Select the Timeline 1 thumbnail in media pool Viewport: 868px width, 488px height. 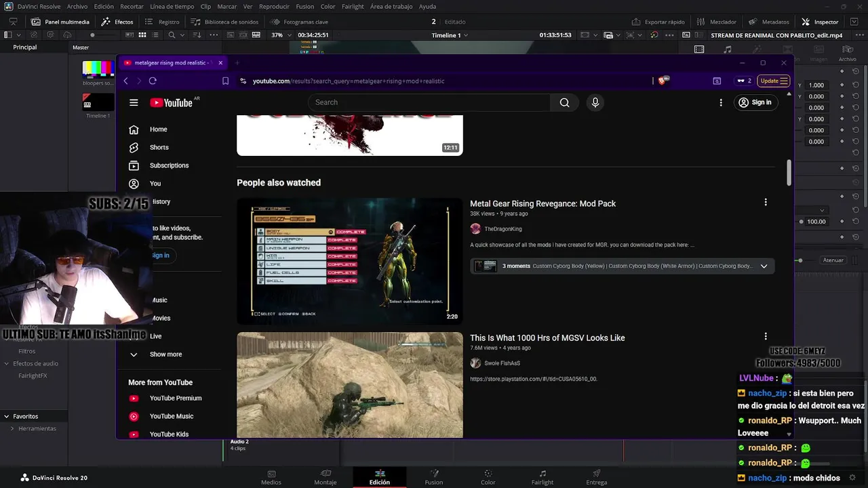pyautogui.click(x=98, y=102)
